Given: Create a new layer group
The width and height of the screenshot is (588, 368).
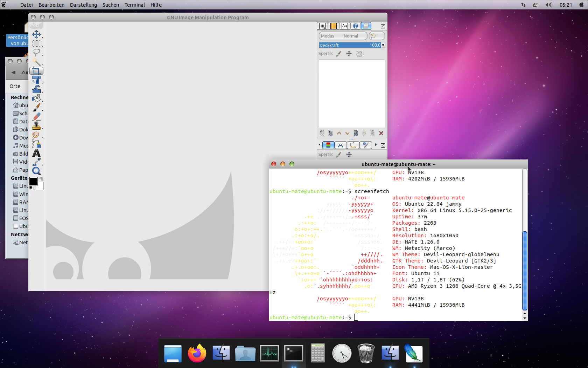Looking at the screenshot, I should [x=330, y=133].
